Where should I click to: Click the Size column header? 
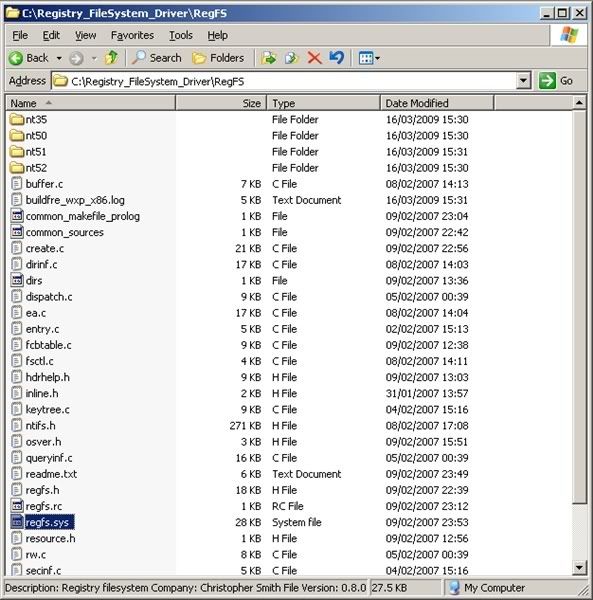point(221,103)
